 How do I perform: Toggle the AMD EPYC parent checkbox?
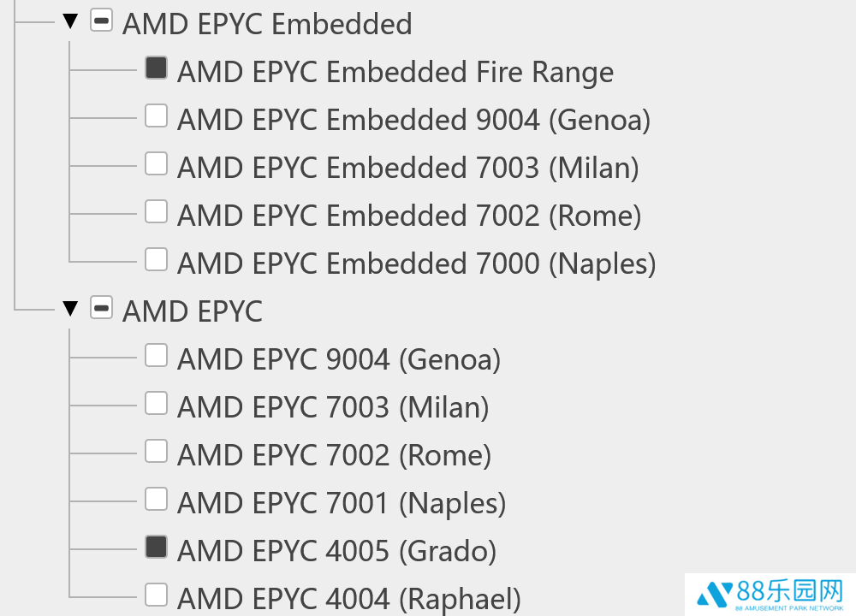point(102,308)
